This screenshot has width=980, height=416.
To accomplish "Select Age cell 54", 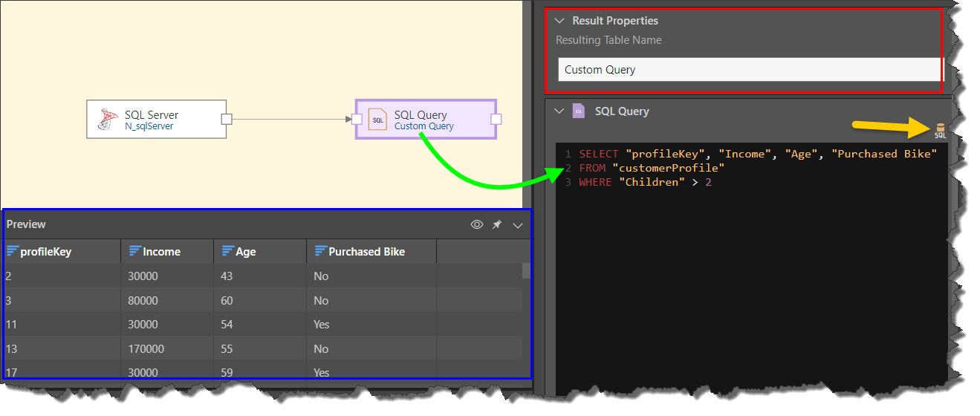I will (260, 325).
